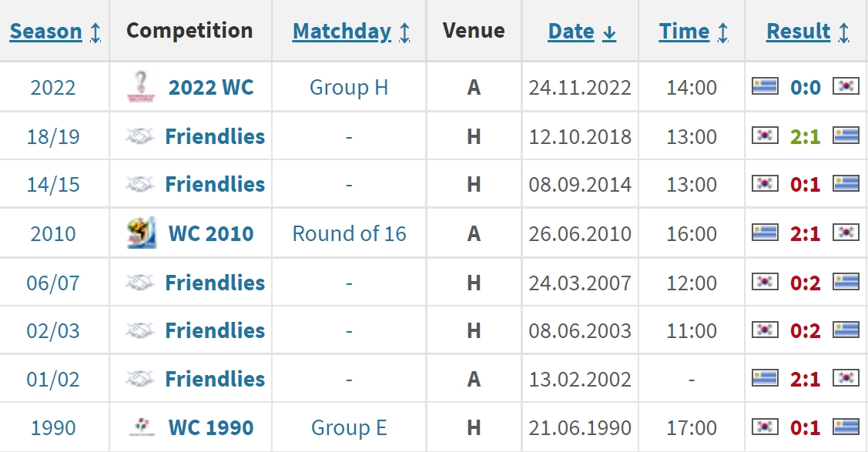Open the 2:1 result of the 2018 friendly

805,136
